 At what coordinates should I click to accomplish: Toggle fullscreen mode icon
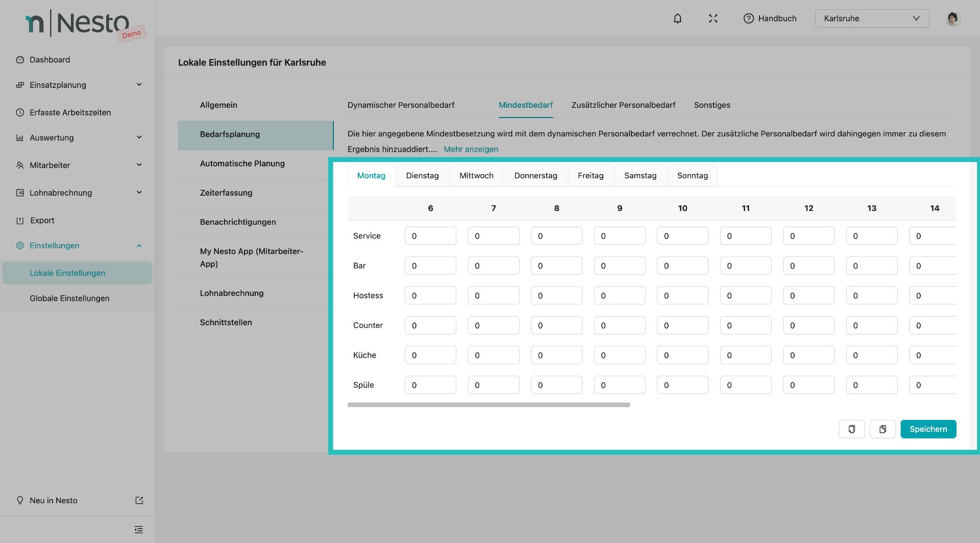click(713, 18)
